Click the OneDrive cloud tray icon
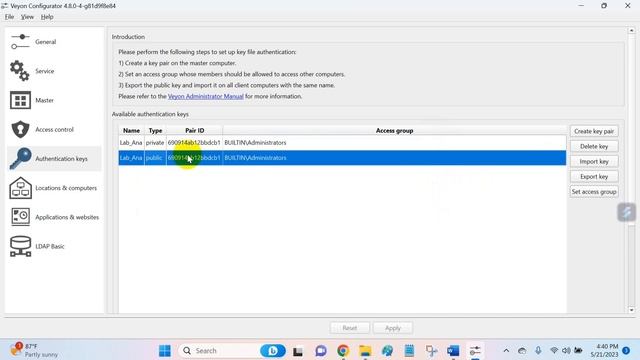The height and width of the screenshot is (360, 640). 522,351
